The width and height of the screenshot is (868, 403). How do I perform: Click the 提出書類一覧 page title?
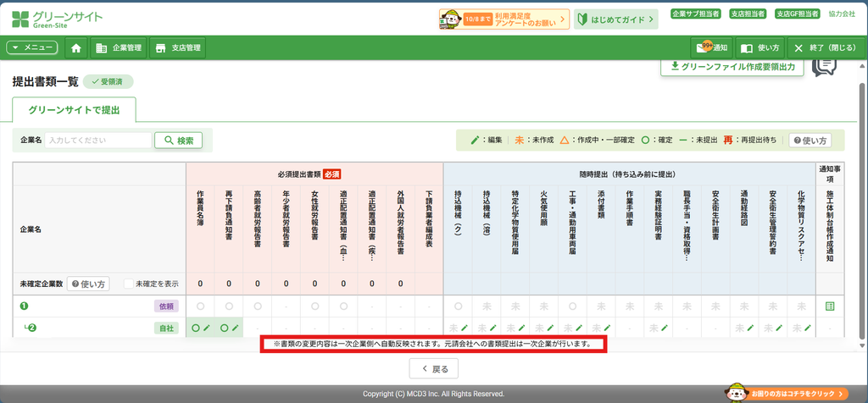46,82
